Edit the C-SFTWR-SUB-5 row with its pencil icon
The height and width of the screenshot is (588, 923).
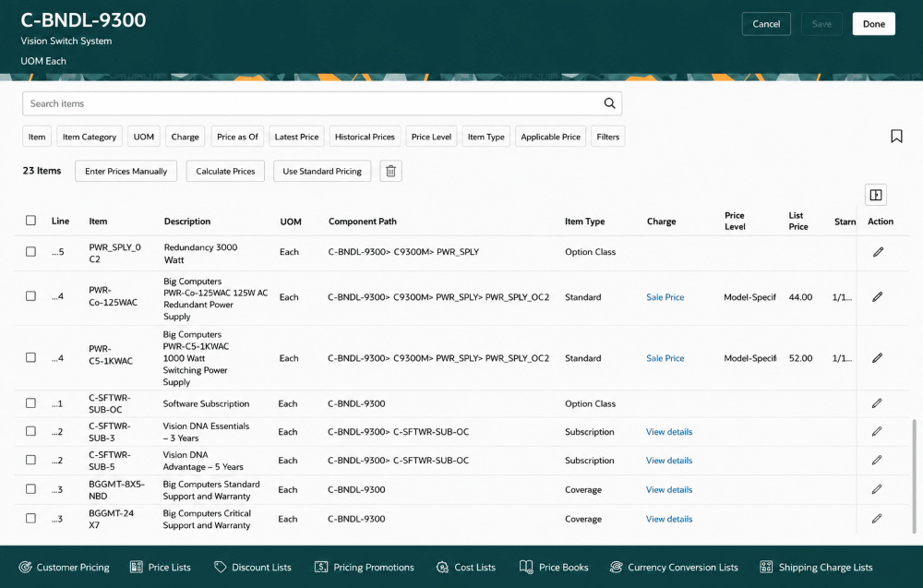[x=877, y=461]
